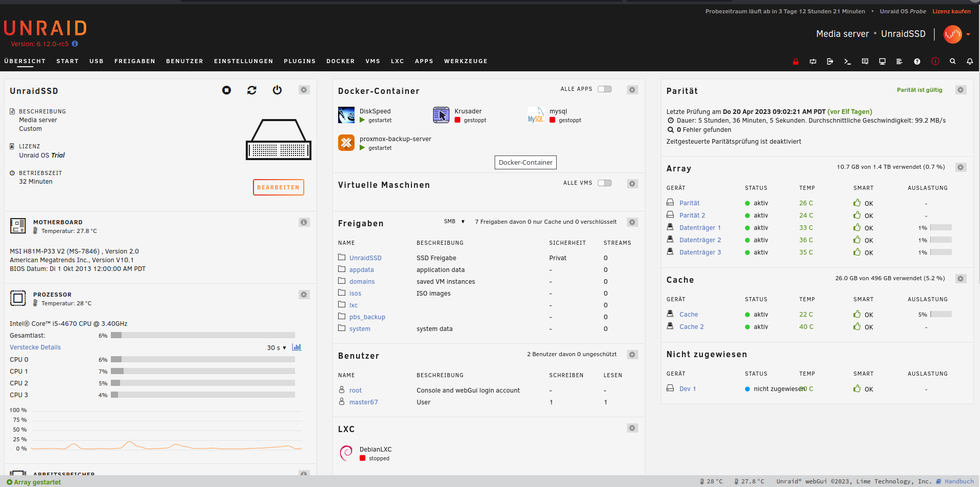Open the appdata share link
Screen dimensions: 980x487
[x=362, y=270]
